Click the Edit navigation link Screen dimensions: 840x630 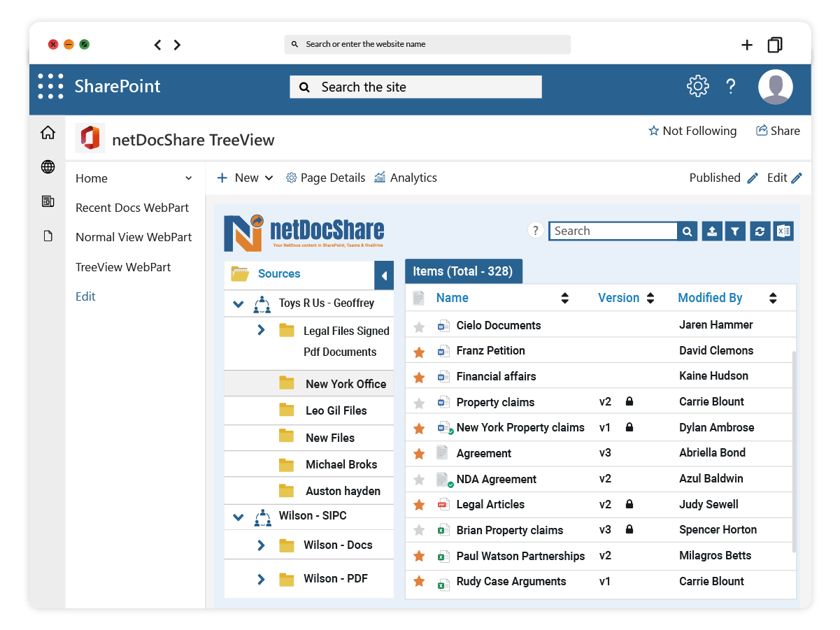pyautogui.click(x=85, y=296)
